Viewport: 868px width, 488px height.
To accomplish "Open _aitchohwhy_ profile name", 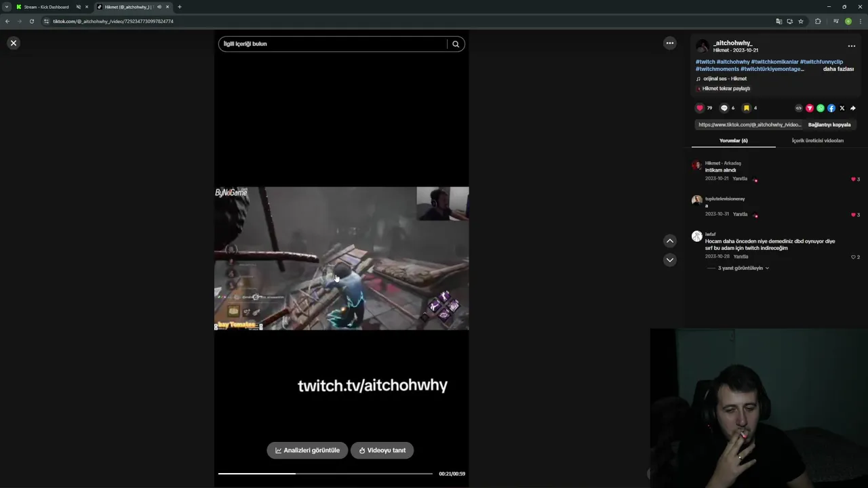I will [732, 43].
